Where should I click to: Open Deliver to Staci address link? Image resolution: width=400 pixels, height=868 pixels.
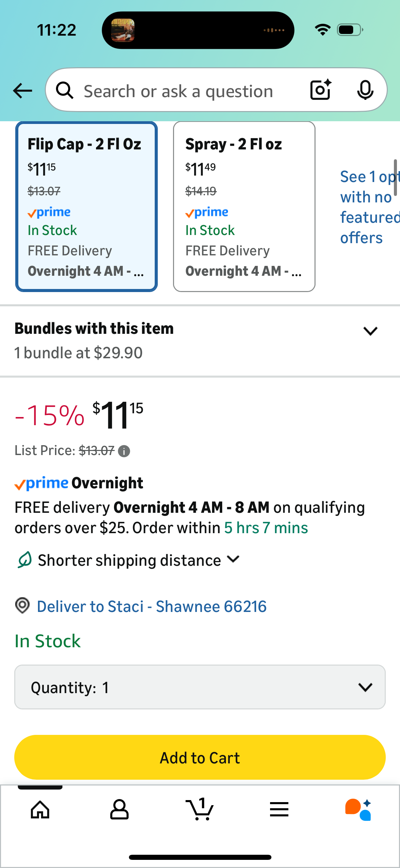152,607
